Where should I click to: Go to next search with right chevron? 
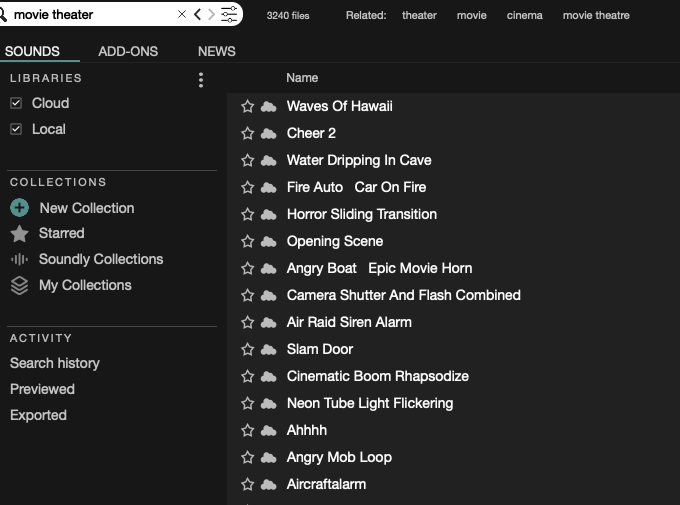211,14
